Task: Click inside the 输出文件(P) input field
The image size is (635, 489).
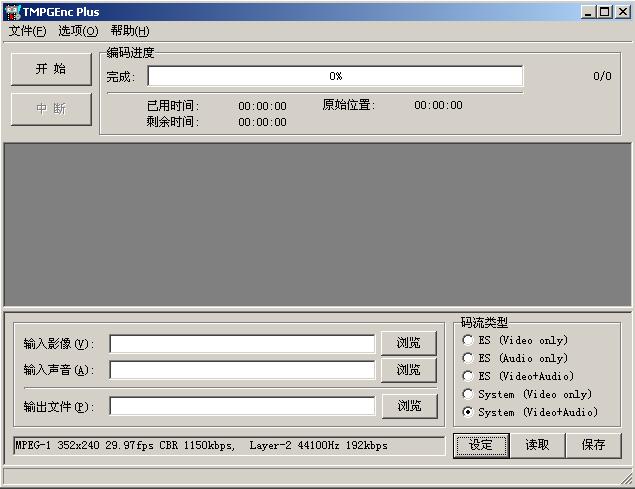Action: point(242,406)
